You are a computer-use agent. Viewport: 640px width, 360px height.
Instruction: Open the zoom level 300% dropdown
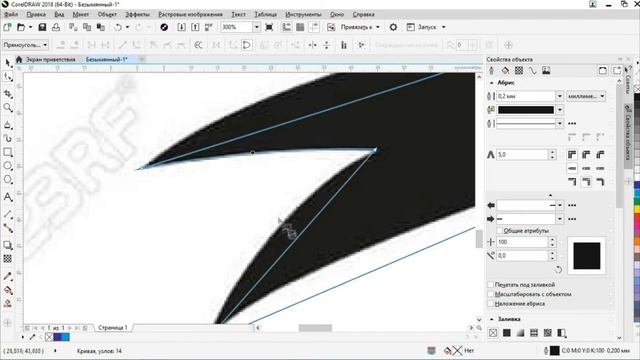pos(256,27)
